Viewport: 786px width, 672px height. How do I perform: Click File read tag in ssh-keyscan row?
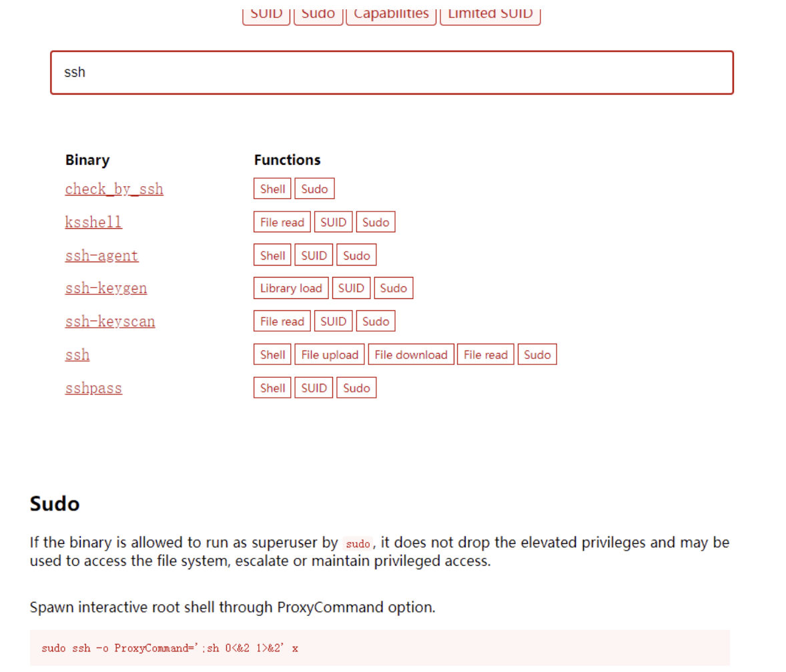pyautogui.click(x=282, y=321)
